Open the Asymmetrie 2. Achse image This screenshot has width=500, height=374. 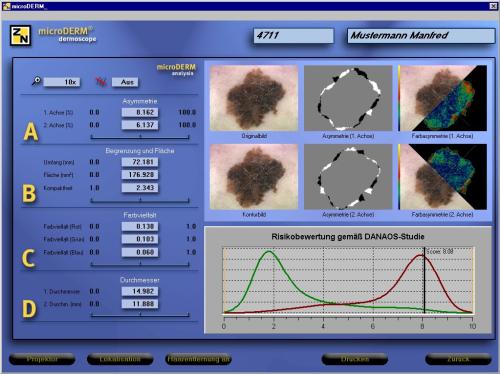coord(348,177)
